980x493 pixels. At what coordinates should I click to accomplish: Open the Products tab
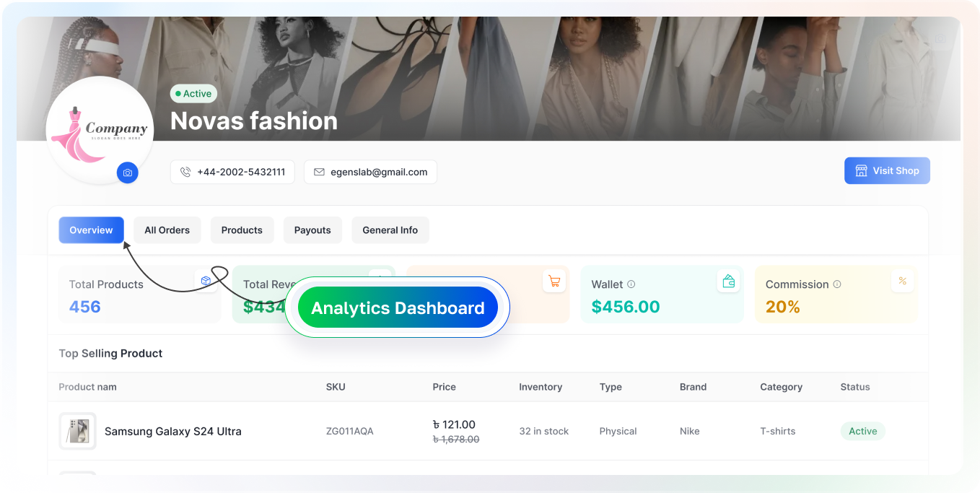(242, 230)
